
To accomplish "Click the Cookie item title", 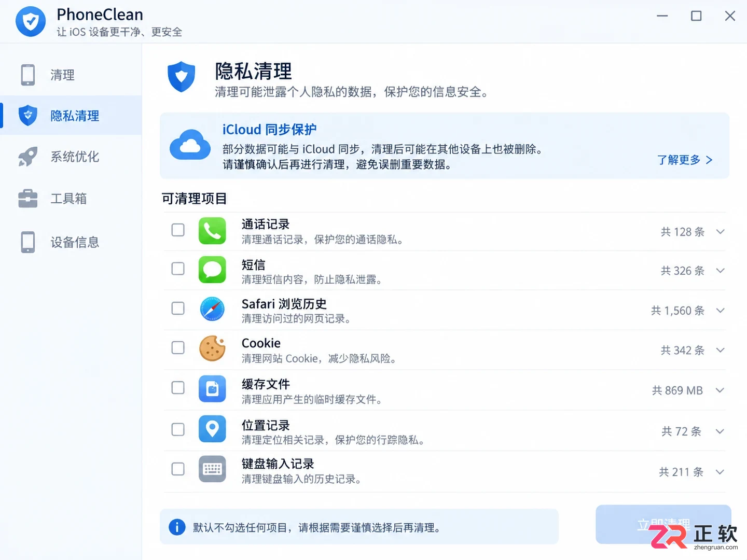I will [261, 343].
